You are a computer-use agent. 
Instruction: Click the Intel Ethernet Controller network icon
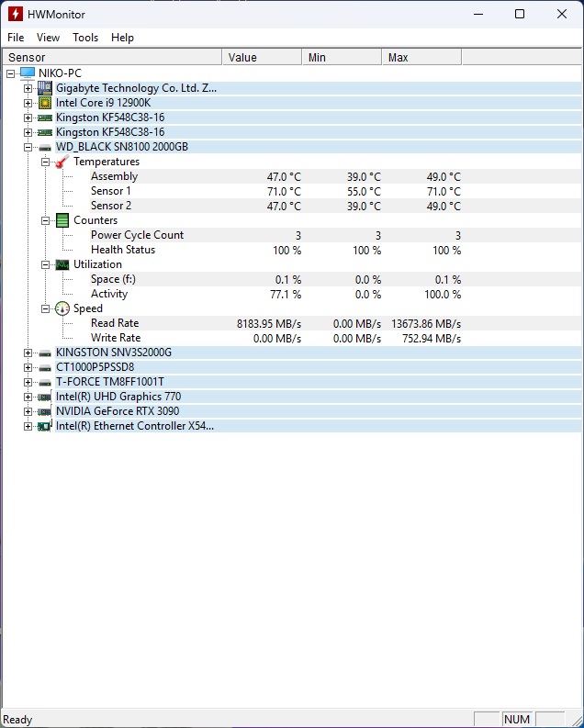pos(45,426)
